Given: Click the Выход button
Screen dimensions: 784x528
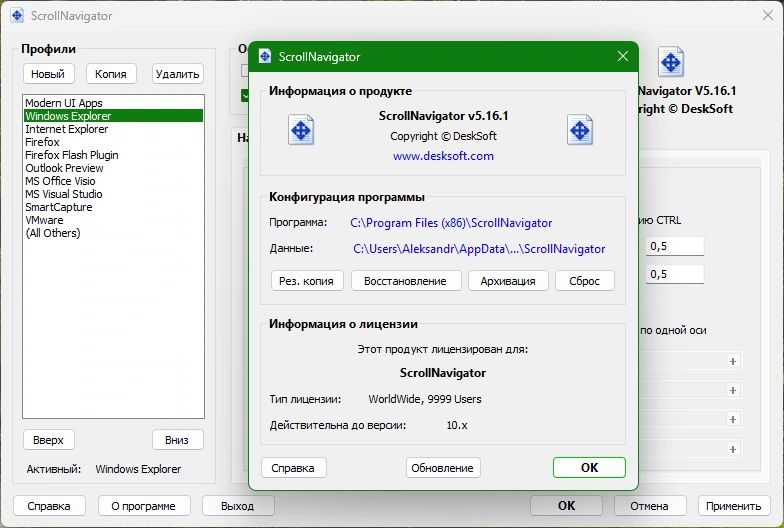Looking at the screenshot, I should [x=238, y=506].
